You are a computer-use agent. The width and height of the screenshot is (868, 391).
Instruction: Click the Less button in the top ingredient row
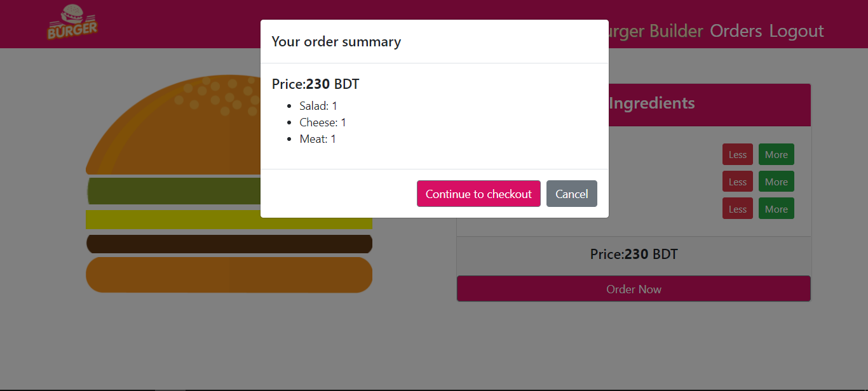738,154
